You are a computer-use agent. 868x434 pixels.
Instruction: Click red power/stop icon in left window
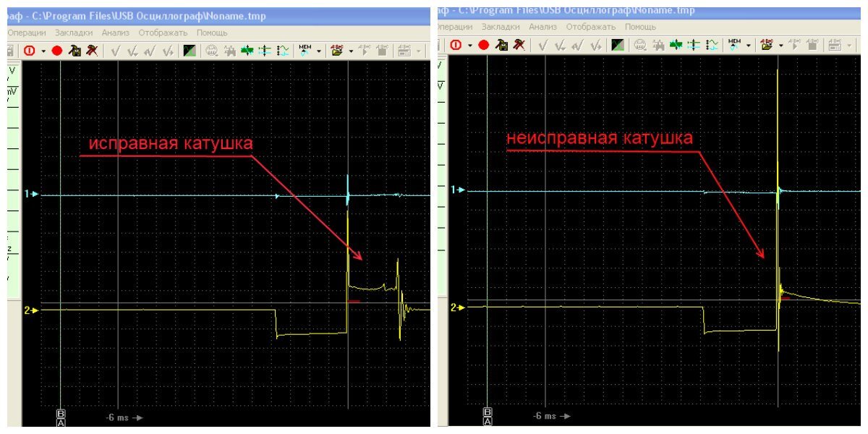coord(30,51)
